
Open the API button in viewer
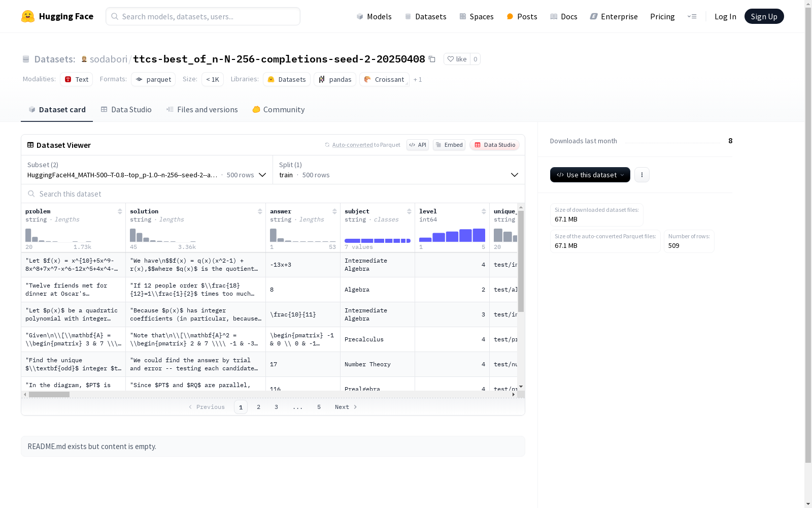point(418,145)
